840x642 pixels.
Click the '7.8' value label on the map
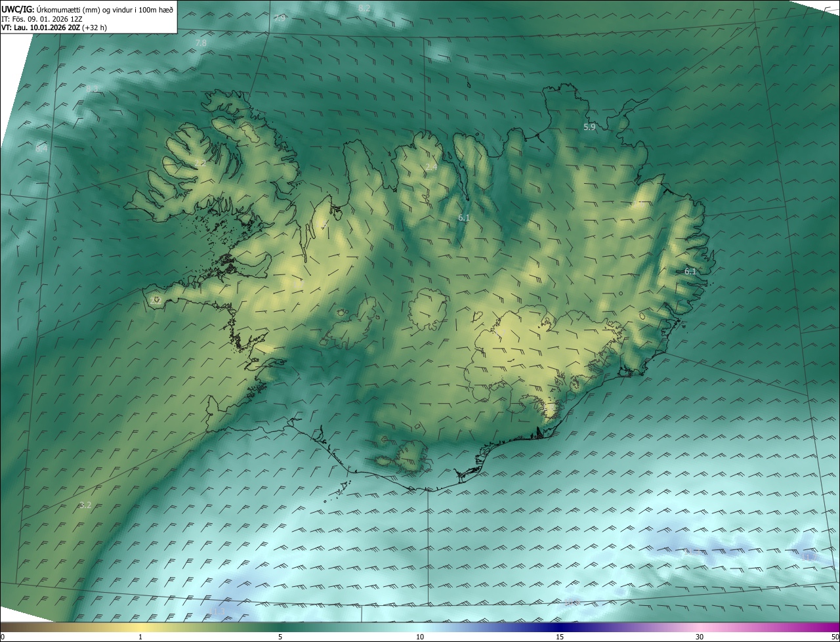201,43
